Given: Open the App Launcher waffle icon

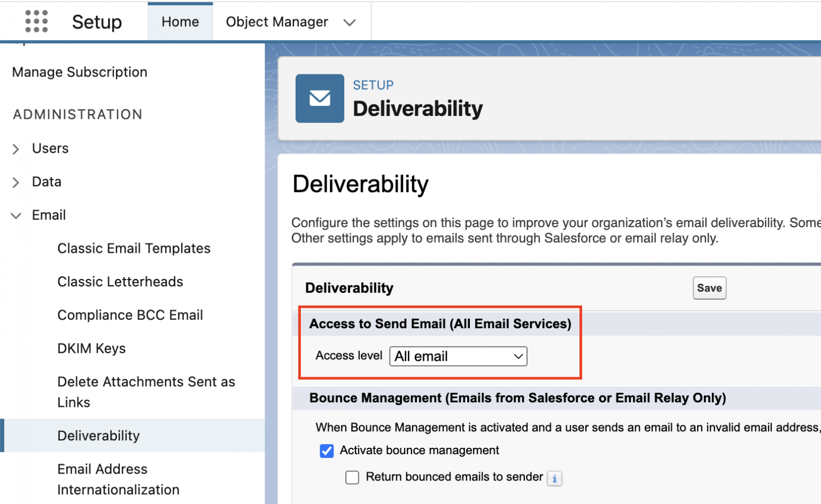Looking at the screenshot, I should (x=35, y=21).
